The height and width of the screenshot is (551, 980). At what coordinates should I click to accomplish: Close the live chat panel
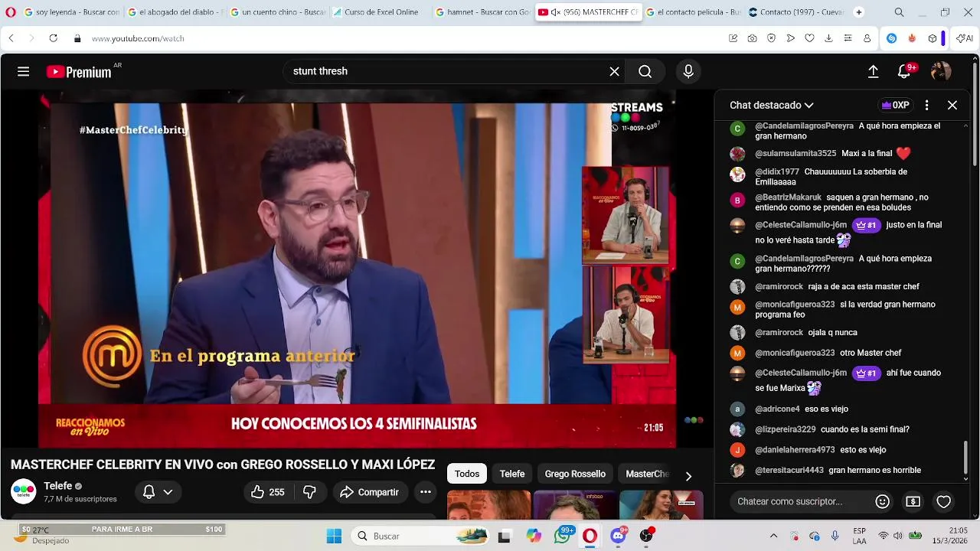point(952,105)
